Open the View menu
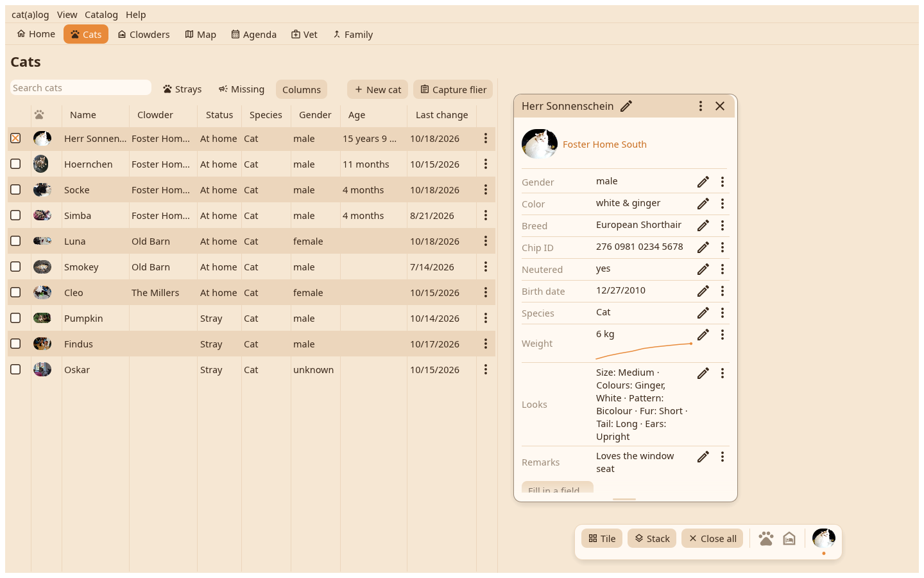Screen dimensions: 924x578 (x=67, y=15)
